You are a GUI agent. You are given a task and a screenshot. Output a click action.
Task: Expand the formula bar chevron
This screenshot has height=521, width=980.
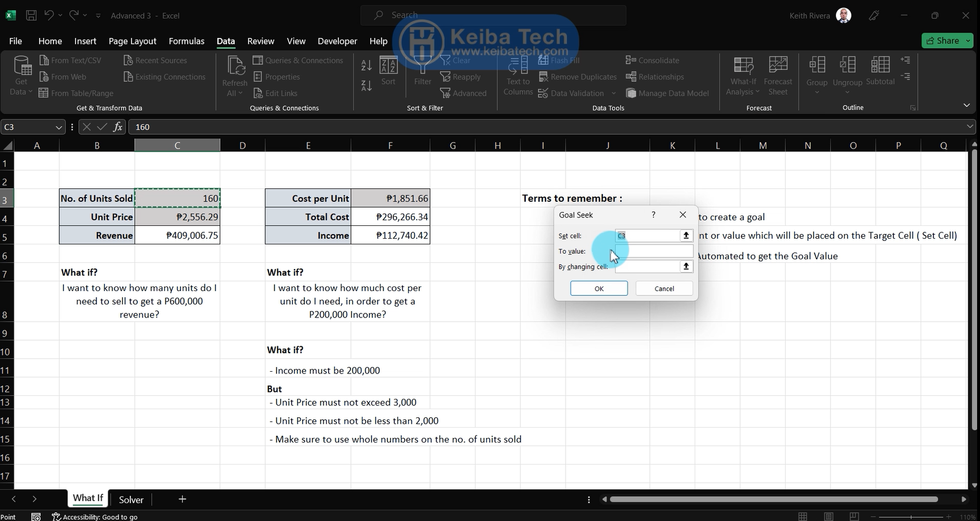click(x=970, y=127)
